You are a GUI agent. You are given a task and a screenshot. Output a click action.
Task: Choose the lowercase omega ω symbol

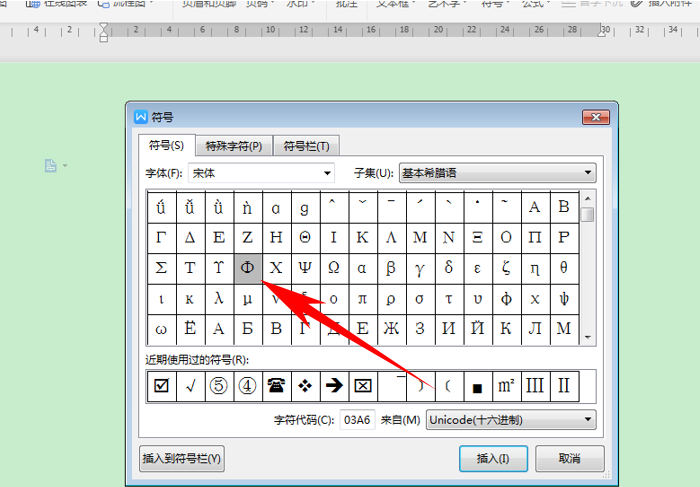tap(161, 329)
